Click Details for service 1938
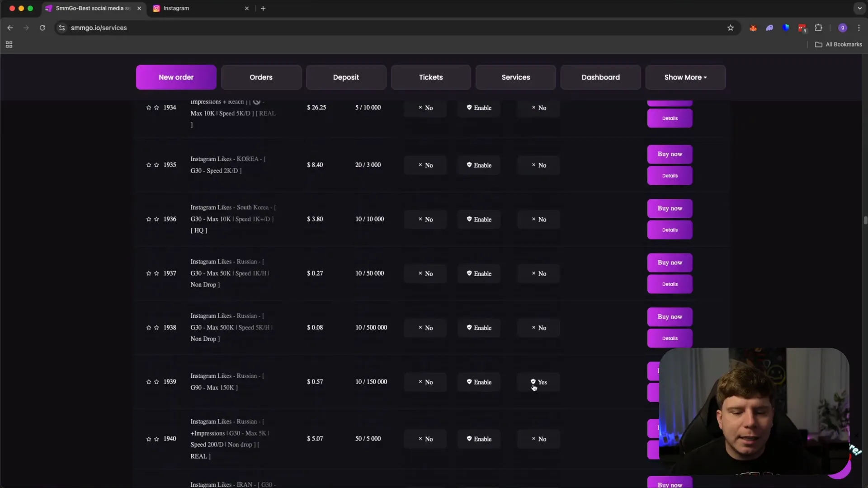 670,338
